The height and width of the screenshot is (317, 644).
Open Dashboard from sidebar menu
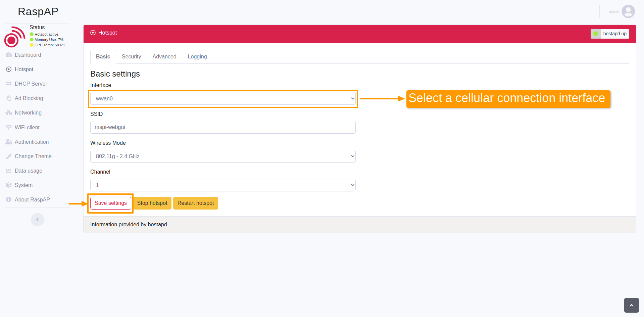pyautogui.click(x=28, y=55)
